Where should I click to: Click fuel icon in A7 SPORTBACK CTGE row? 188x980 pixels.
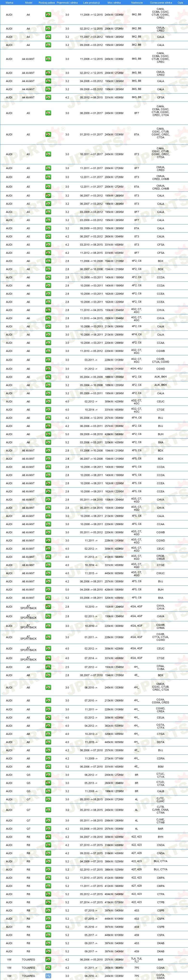click(x=48, y=658)
